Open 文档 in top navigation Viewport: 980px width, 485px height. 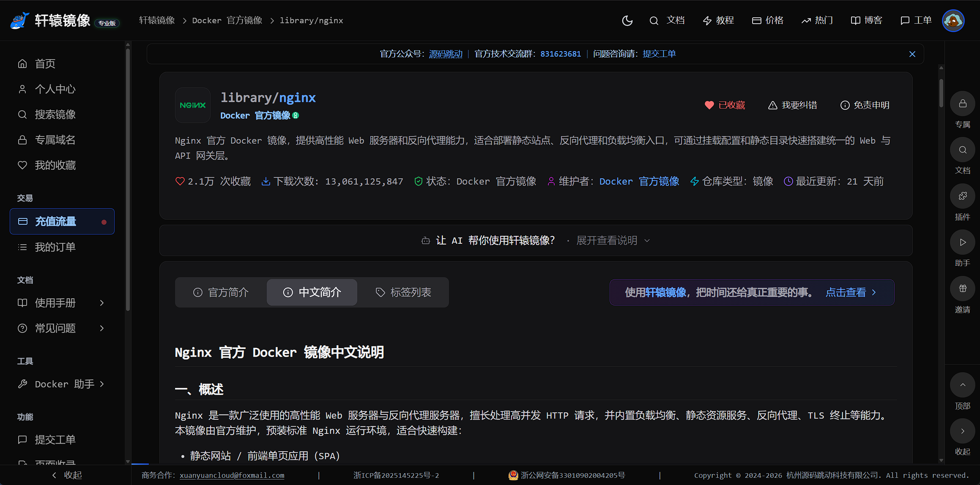coord(676,20)
